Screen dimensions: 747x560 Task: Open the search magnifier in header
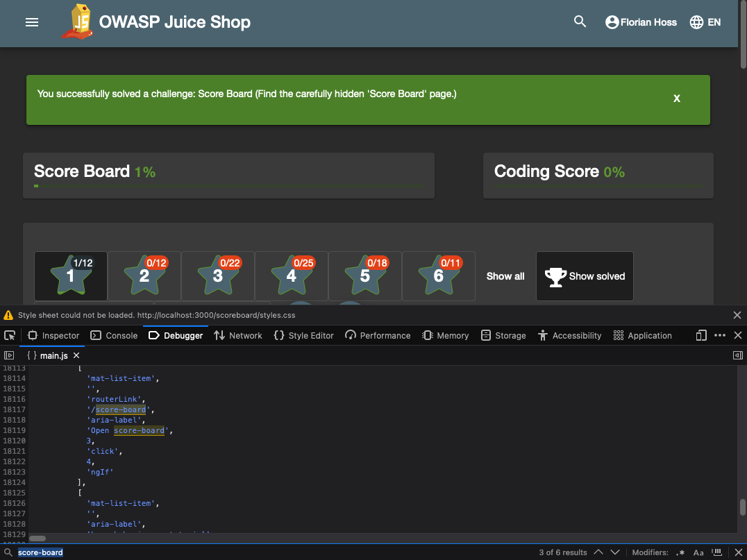coord(580,22)
